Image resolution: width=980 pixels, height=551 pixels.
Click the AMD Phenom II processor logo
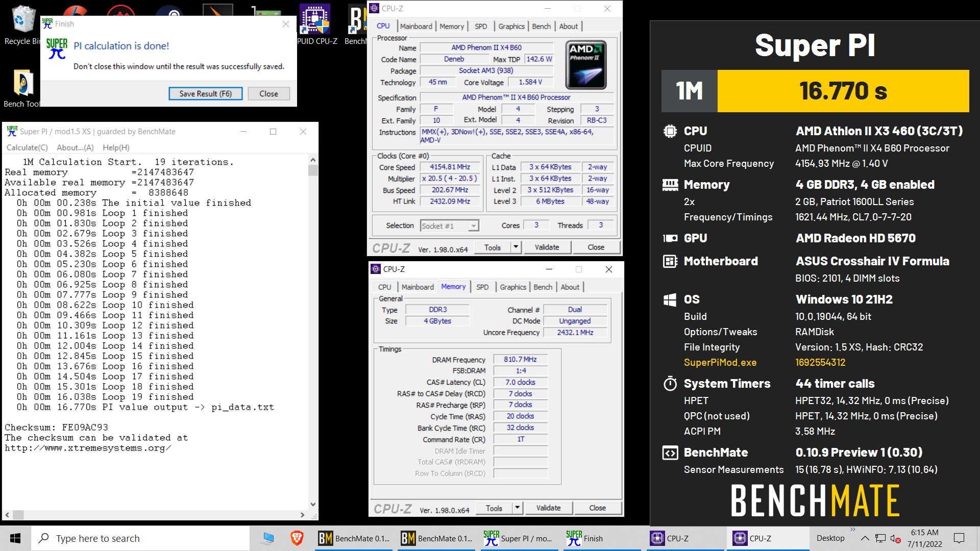(586, 65)
